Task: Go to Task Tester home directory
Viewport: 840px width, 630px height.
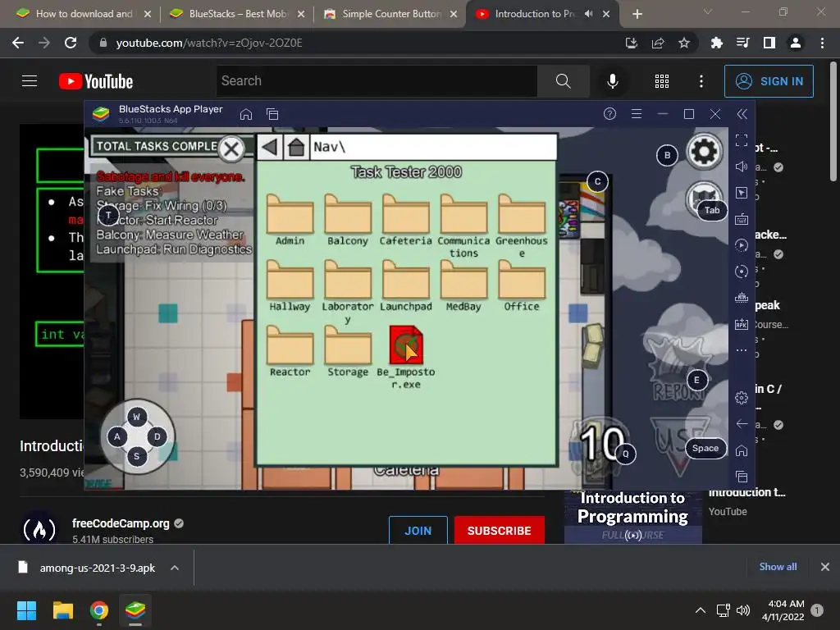Action: point(295,147)
